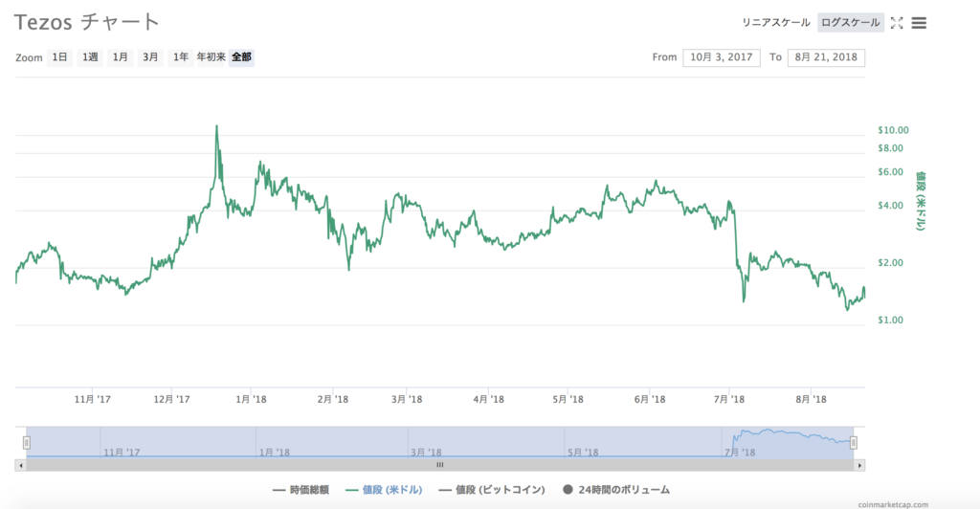Image resolution: width=980 pixels, height=509 pixels.
Task: Click the $4.00 axis label
Action: click(x=891, y=205)
